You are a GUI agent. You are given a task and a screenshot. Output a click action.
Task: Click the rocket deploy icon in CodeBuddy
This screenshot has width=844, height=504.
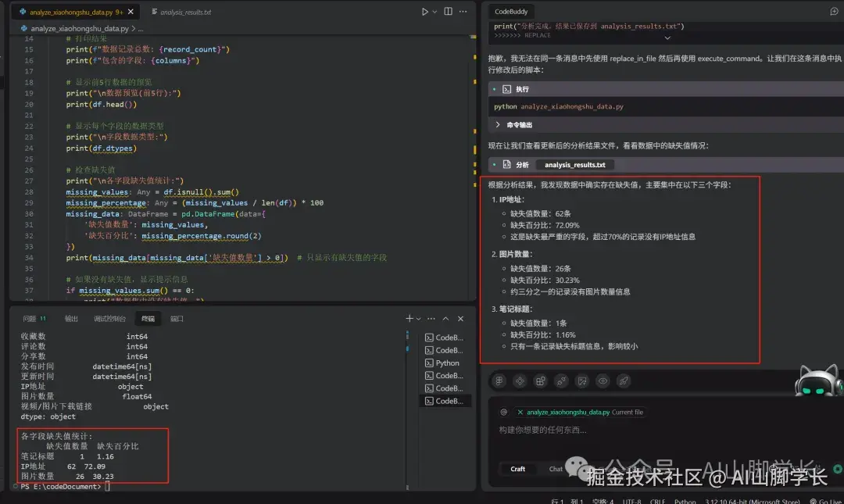(622, 381)
